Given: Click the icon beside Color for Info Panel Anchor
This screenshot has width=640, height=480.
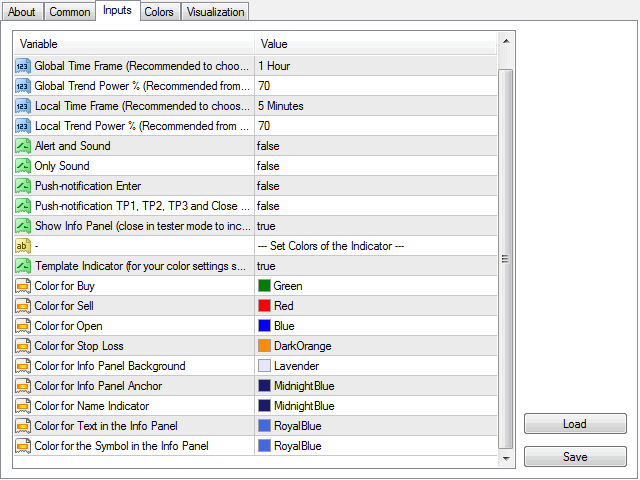Looking at the screenshot, I should [23, 386].
